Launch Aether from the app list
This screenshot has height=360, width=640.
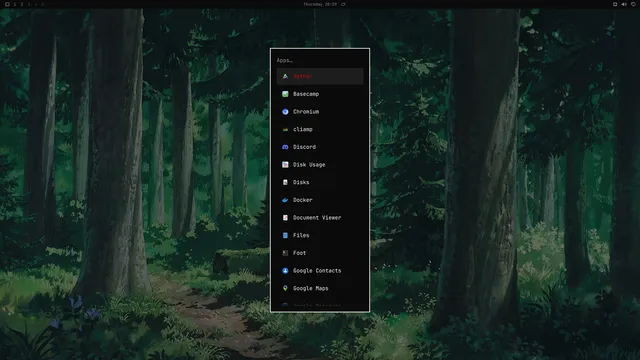[x=320, y=76]
